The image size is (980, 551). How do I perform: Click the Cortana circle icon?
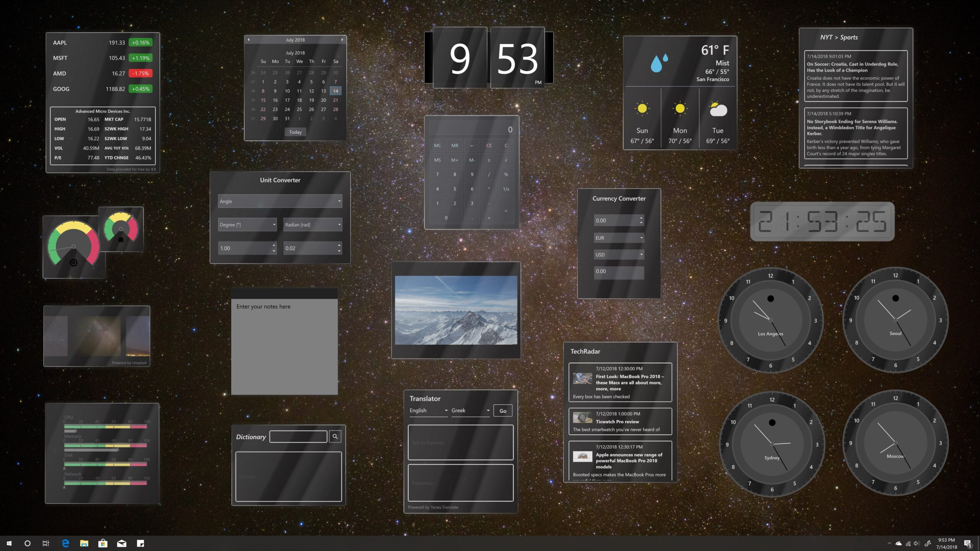[27, 543]
